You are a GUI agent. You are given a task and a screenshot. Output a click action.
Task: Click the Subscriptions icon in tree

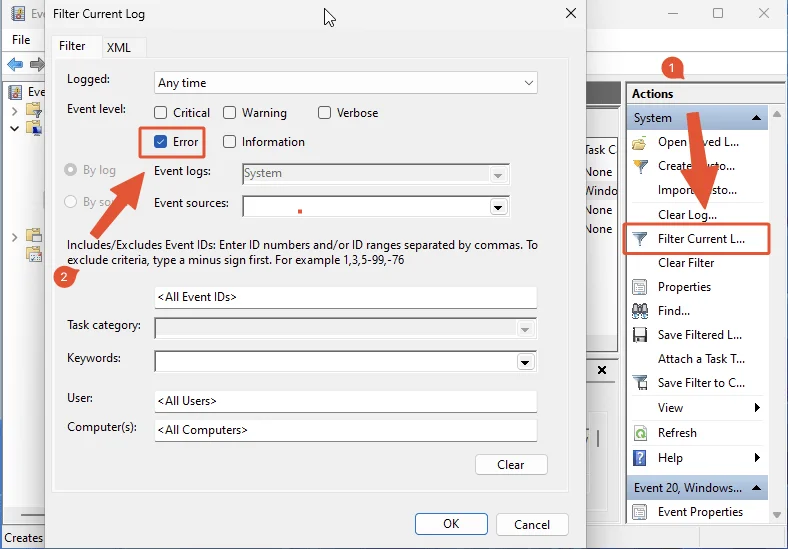click(x=34, y=254)
